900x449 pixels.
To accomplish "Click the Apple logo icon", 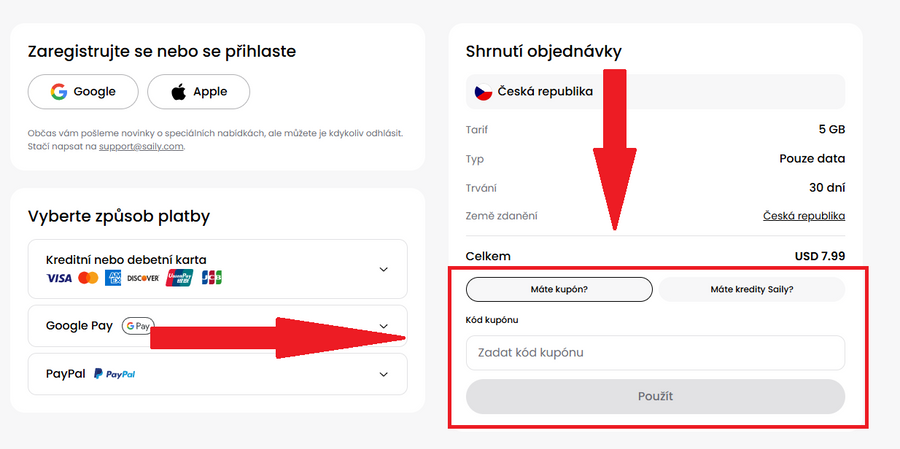I will [x=179, y=92].
